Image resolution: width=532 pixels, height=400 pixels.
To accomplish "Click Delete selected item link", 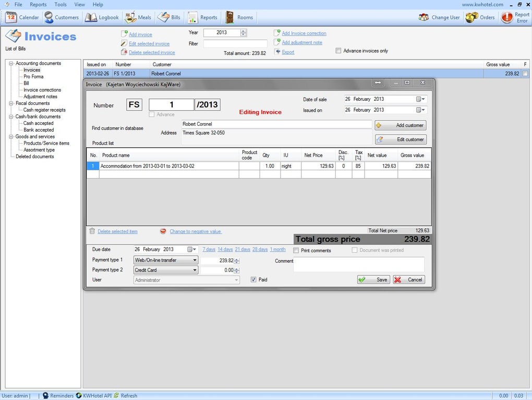I will (117, 231).
